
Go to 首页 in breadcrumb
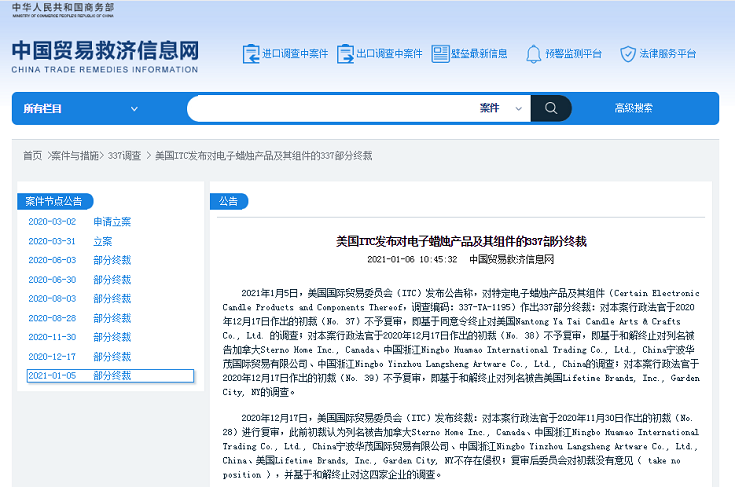[32, 156]
